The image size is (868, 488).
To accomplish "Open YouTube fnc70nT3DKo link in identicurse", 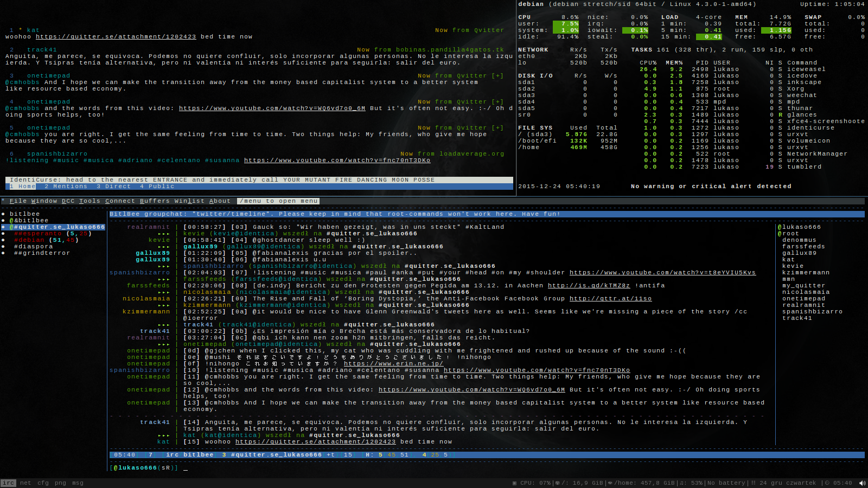I will pos(337,160).
